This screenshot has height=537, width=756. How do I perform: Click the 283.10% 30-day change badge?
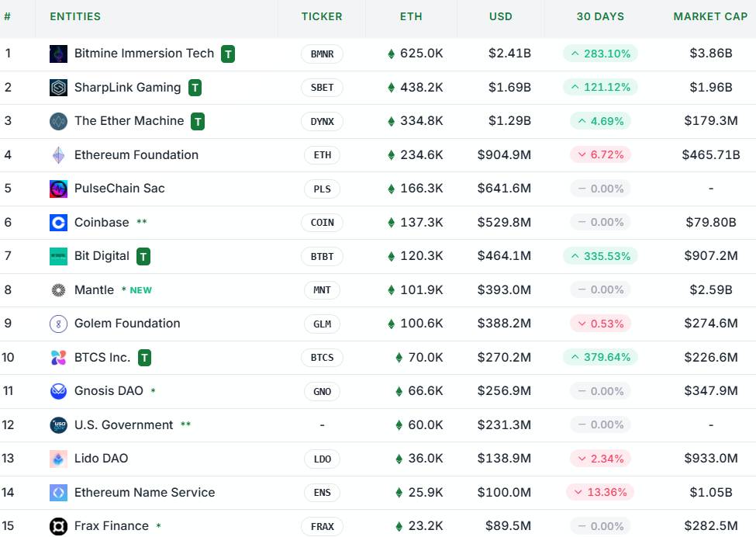(600, 54)
